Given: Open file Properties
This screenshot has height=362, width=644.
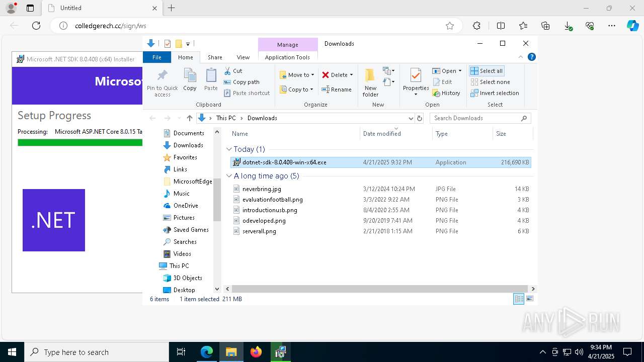Looking at the screenshot, I should pos(416,83).
